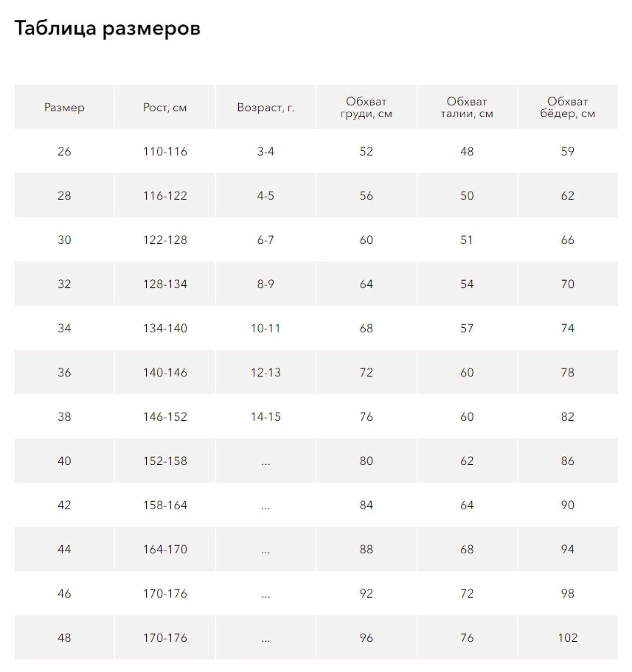Screen dimensions: 632x672
Task: Click the age cell "14-15"
Action: [x=265, y=417]
